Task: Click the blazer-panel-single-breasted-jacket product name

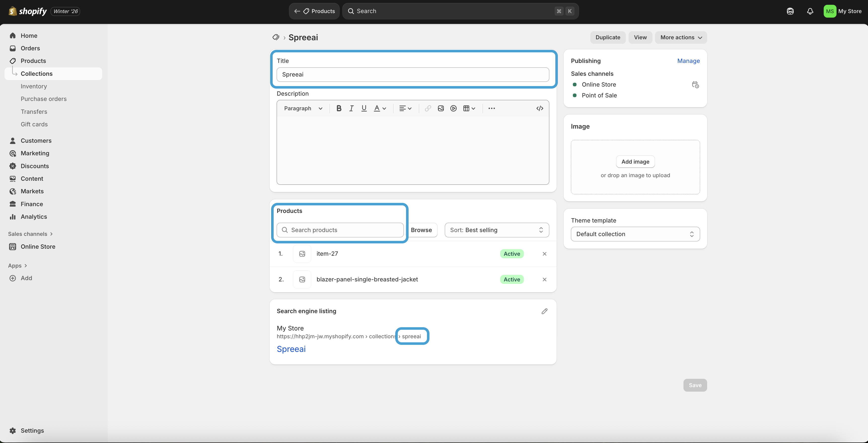Action: point(367,279)
